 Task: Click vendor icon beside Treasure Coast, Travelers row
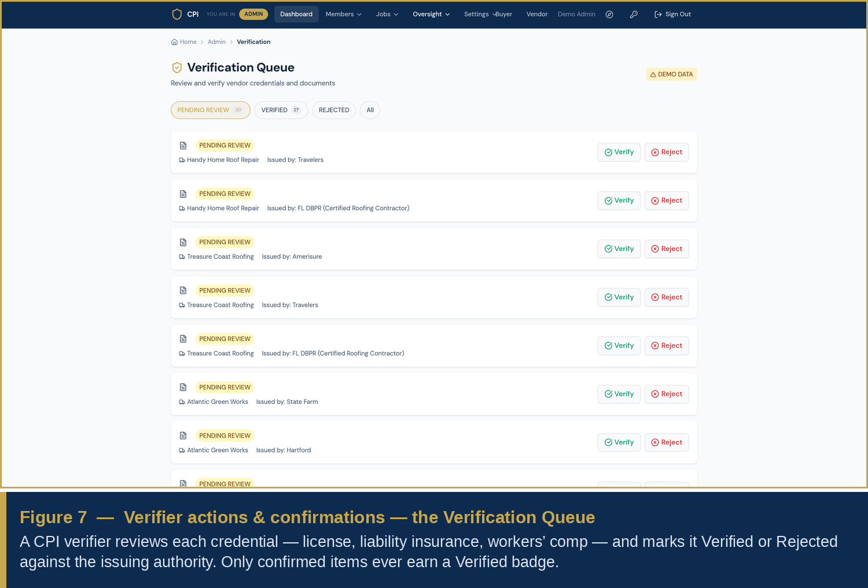point(182,305)
